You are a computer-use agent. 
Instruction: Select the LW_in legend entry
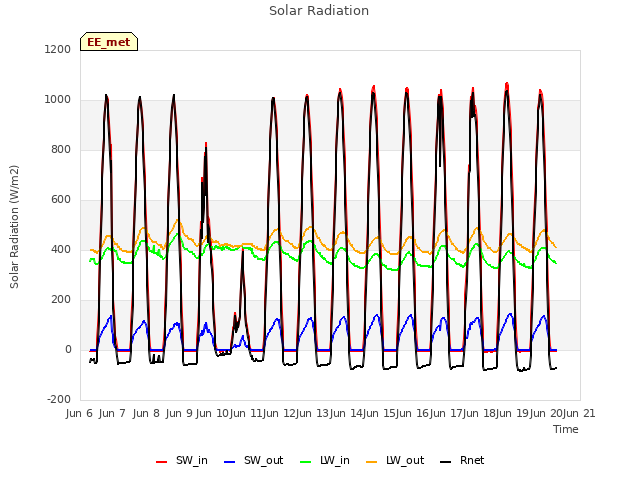coord(325,460)
